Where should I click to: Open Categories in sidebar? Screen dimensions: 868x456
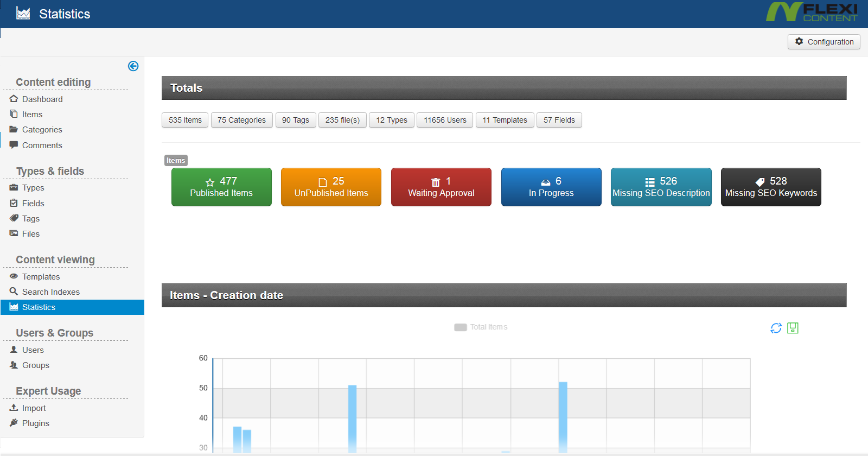click(x=42, y=129)
